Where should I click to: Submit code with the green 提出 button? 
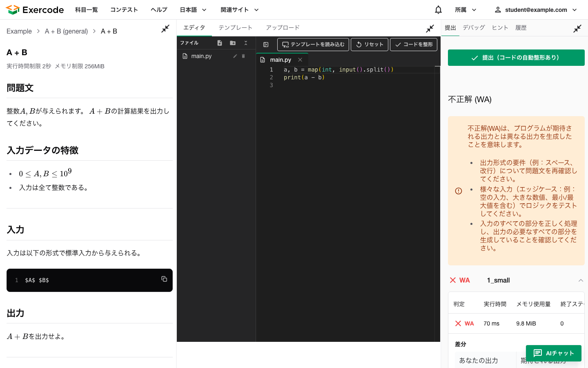(x=516, y=58)
